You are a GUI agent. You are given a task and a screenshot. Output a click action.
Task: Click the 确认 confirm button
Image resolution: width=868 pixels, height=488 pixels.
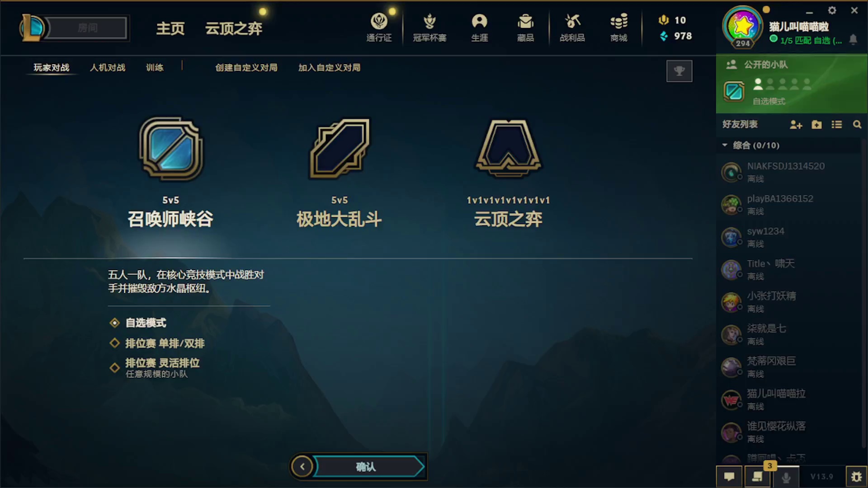(365, 467)
